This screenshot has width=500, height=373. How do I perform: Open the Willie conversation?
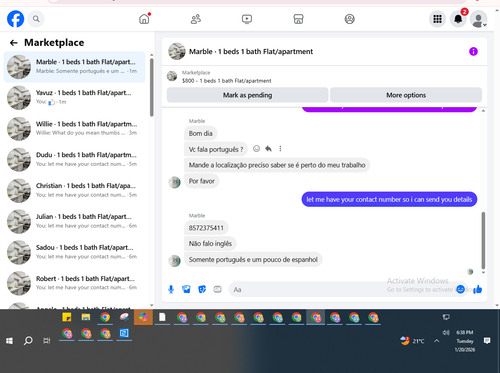[74, 128]
